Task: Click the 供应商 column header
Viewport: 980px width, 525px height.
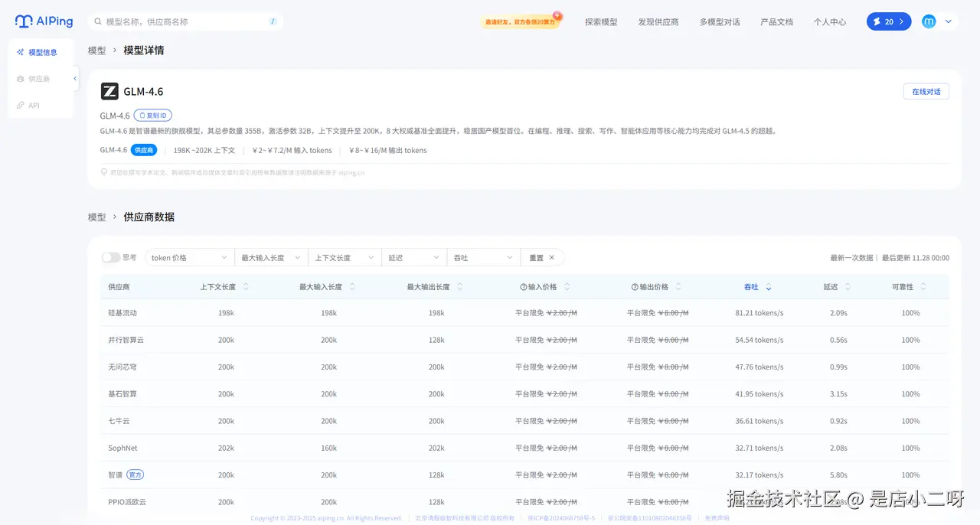Action: (x=119, y=287)
